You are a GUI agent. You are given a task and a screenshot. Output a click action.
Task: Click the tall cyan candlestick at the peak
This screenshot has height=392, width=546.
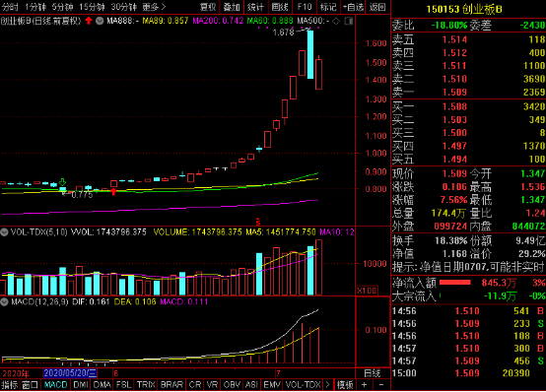tap(310, 54)
